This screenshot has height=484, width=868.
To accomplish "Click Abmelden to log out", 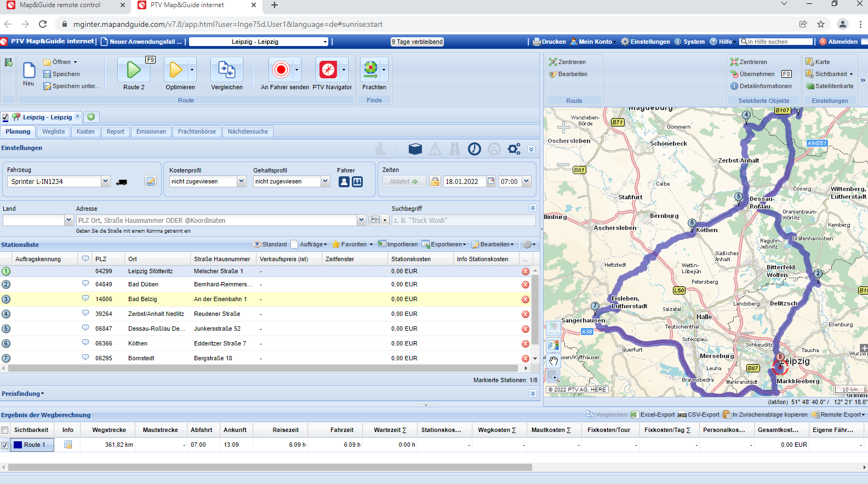I will tap(838, 42).
